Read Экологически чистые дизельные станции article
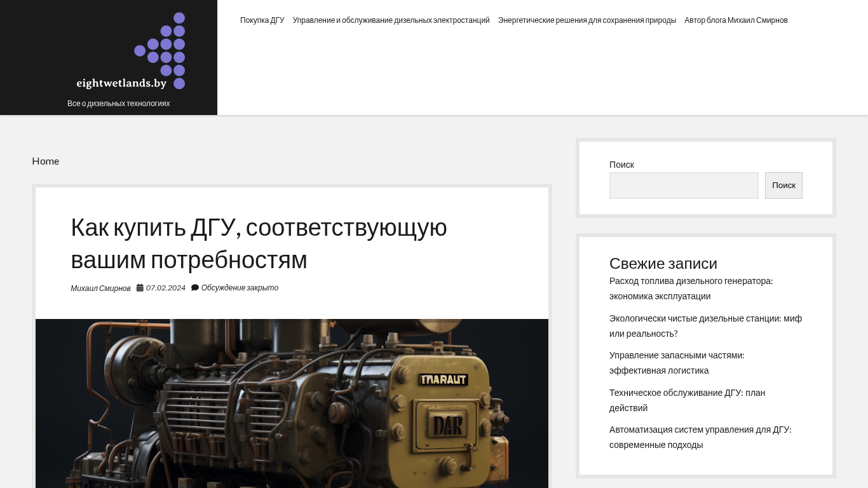 pyautogui.click(x=705, y=326)
